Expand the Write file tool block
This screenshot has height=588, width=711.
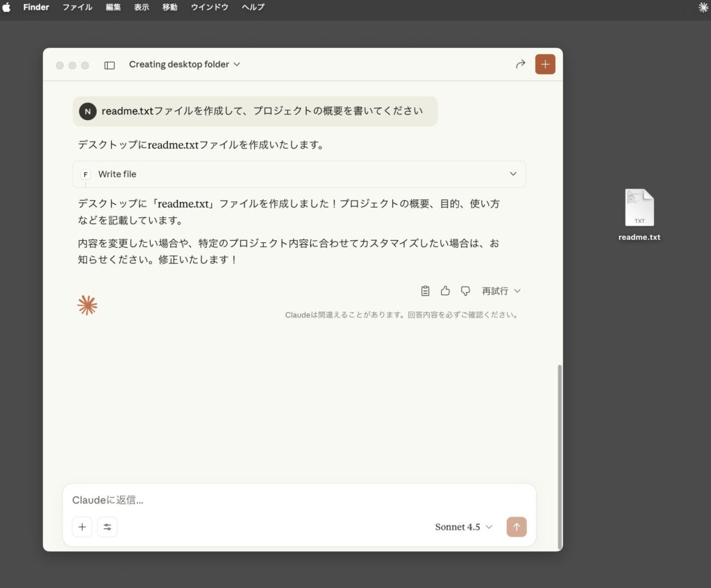(x=513, y=174)
